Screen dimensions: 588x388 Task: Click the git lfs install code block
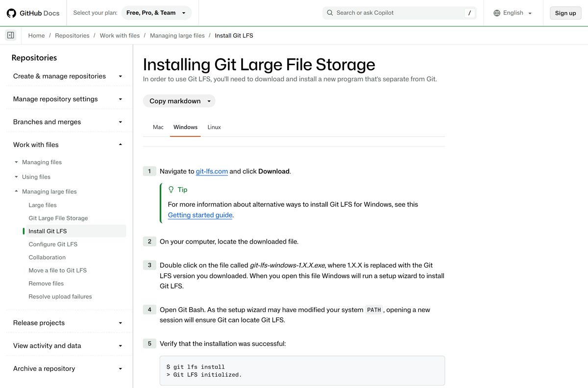[x=302, y=371]
